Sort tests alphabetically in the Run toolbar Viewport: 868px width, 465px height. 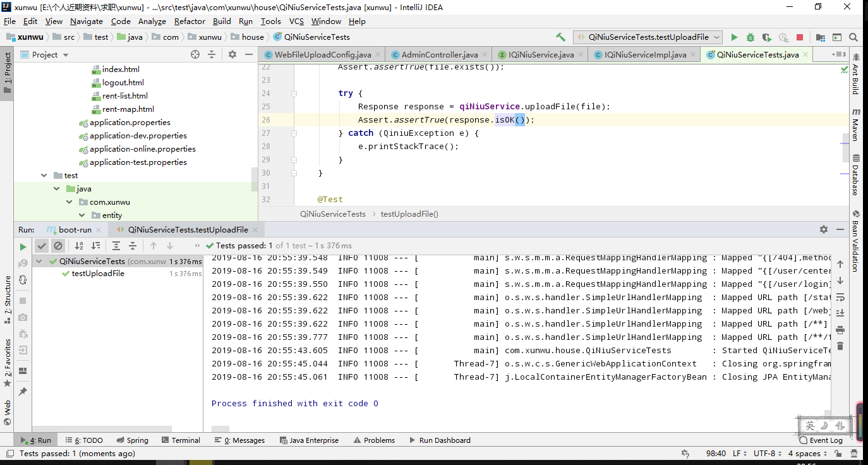pyautogui.click(x=79, y=246)
